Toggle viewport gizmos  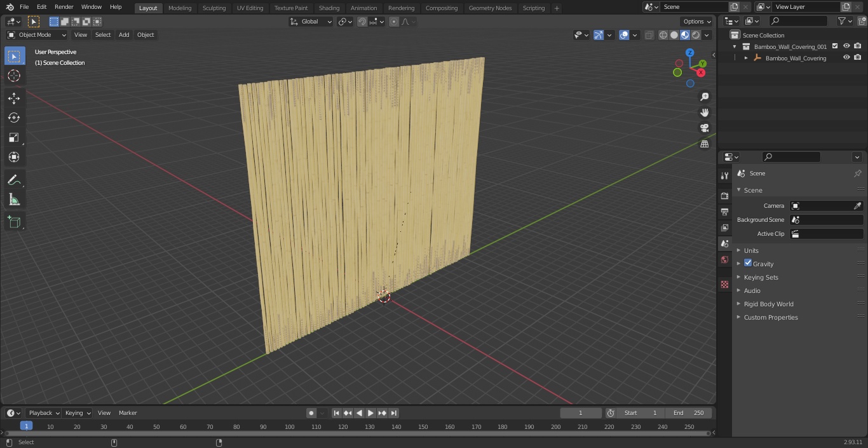[599, 35]
